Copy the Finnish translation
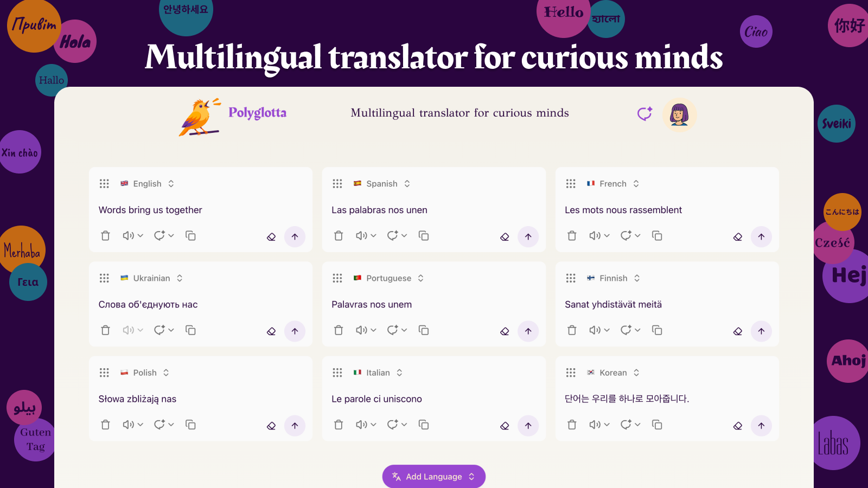The image size is (868, 488). click(657, 330)
